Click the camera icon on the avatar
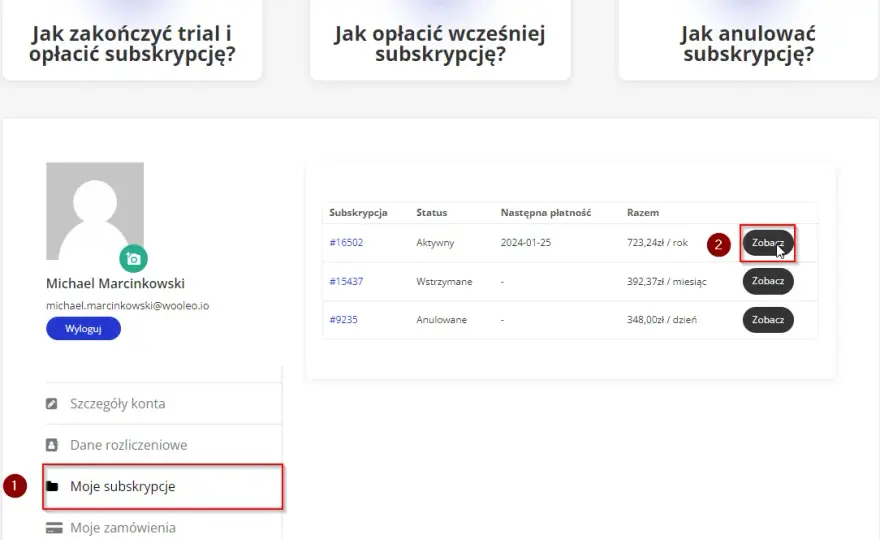 coord(133,259)
